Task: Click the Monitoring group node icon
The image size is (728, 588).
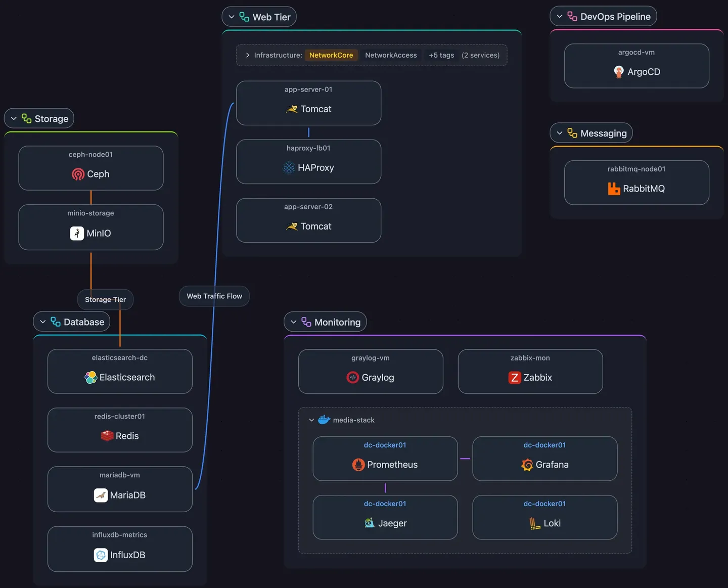Action: (x=306, y=322)
